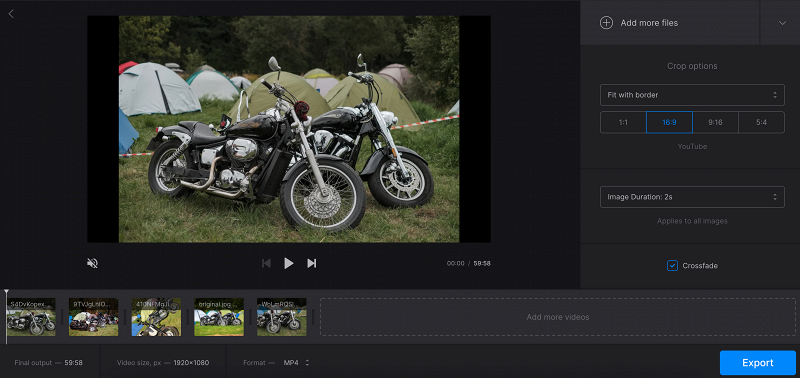Click the Applies to all images note

point(692,221)
